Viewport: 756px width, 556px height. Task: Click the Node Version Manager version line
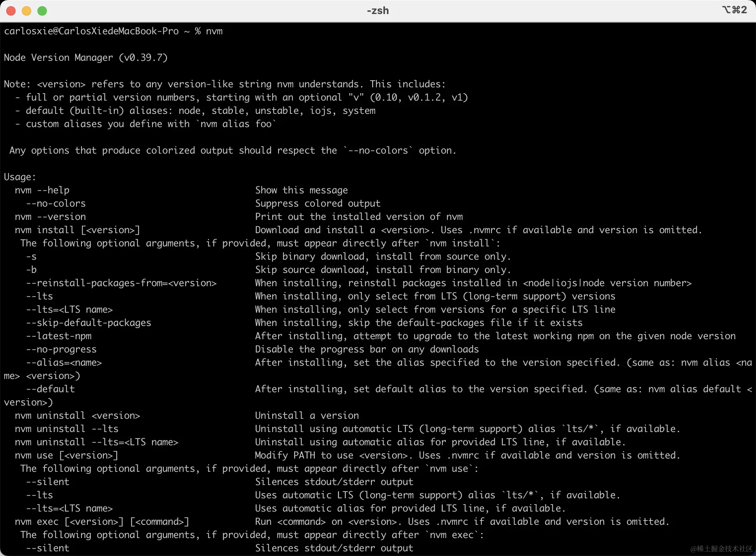(86, 58)
